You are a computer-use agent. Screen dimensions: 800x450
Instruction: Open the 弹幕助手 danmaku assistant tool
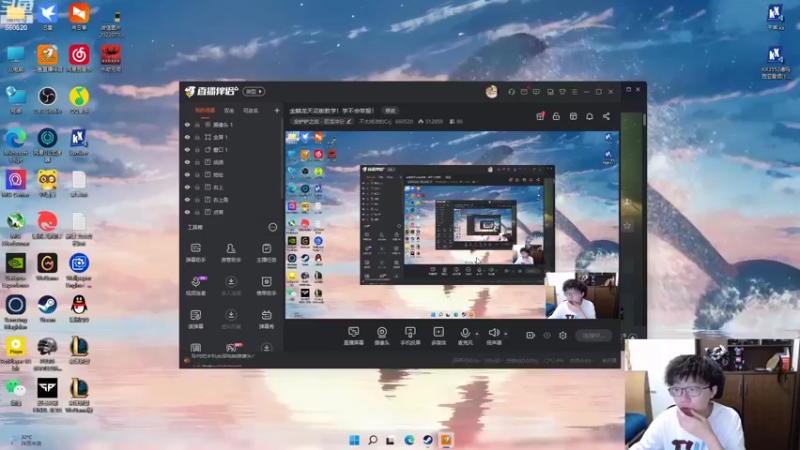point(195,253)
